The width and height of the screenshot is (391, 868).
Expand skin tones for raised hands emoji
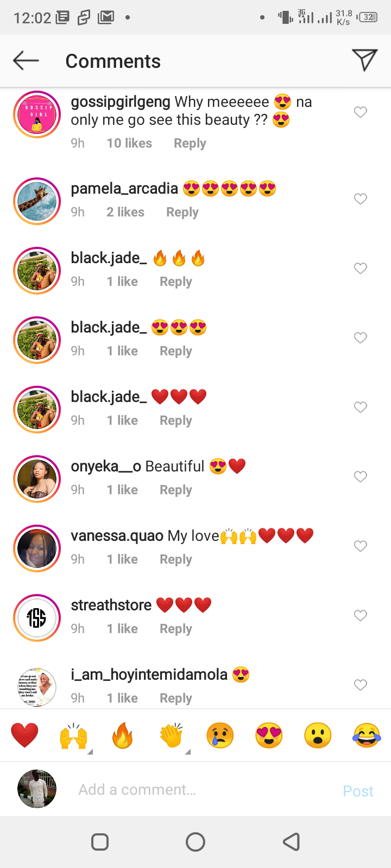coord(90,751)
